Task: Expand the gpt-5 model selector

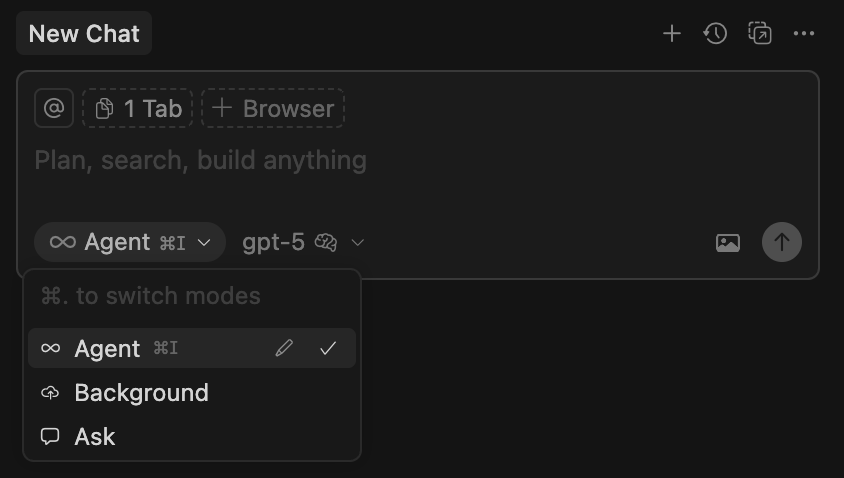Action: tap(273, 242)
